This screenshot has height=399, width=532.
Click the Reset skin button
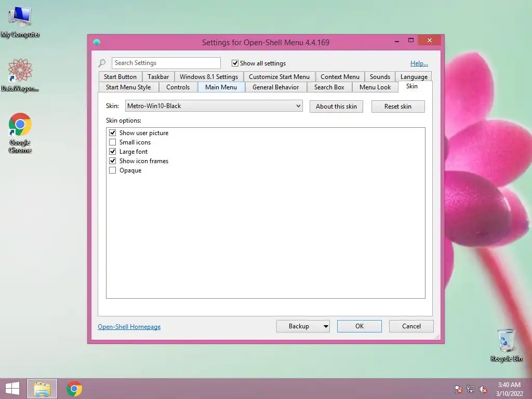pos(398,106)
